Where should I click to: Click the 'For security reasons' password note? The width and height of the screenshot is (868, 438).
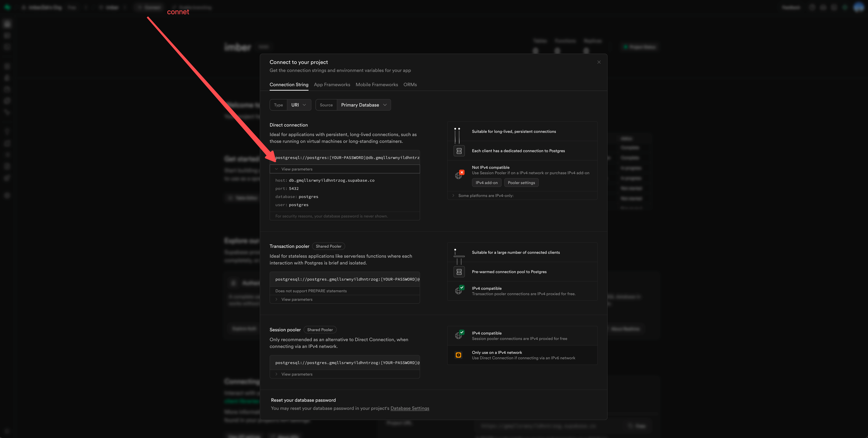(x=331, y=216)
